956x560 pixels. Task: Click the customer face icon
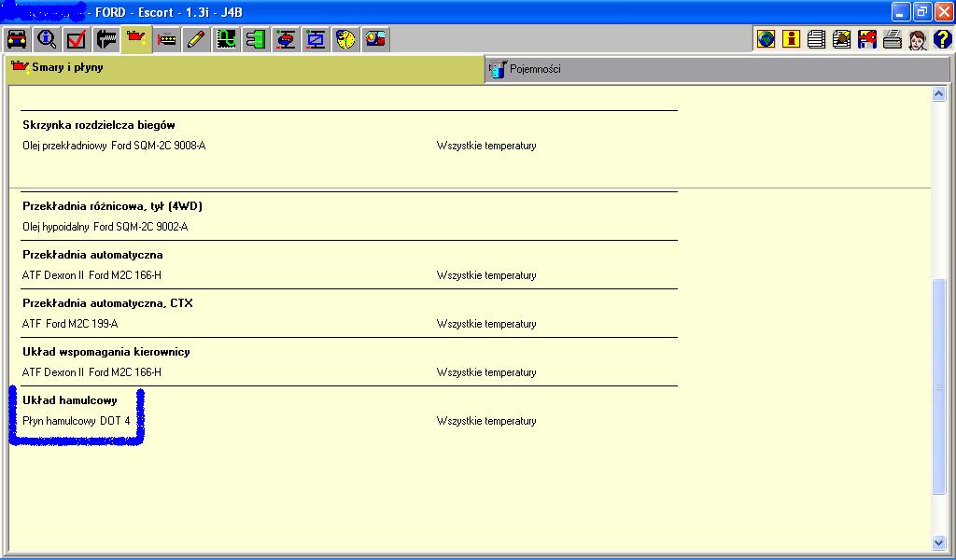point(917,39)
